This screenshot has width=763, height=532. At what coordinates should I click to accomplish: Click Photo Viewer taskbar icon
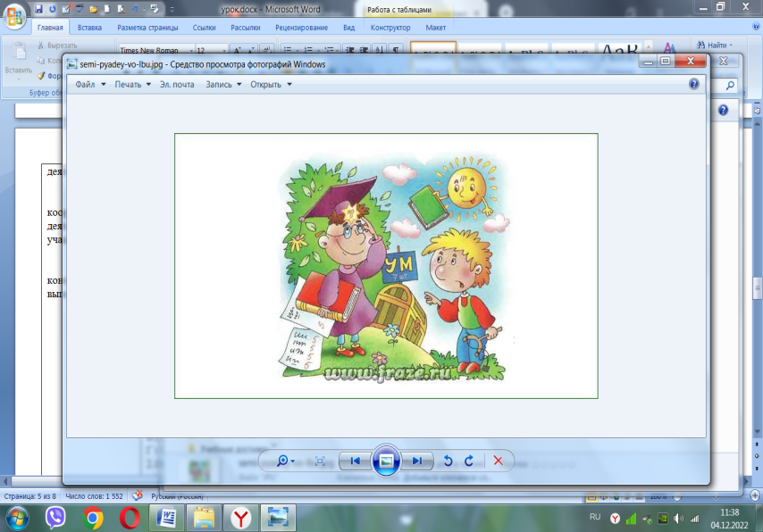278,518
